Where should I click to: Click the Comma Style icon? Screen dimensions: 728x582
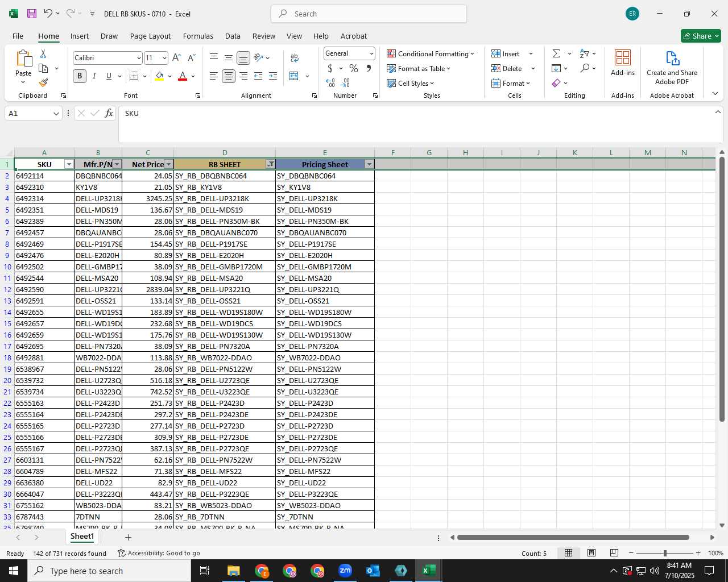coord(369,68)
